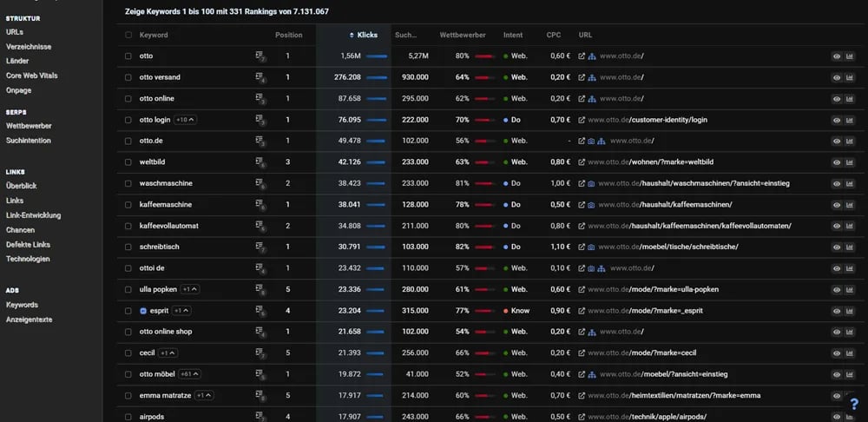Open history chart icon for 'esprit' row
Screen dimensions: 868x422
[849, 311]
